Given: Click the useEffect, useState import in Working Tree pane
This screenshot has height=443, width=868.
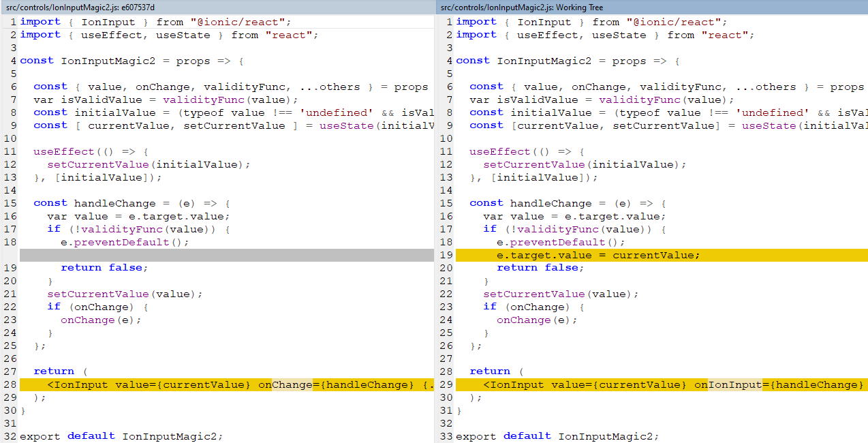Looking at the screenshot, I should point(605,35).
